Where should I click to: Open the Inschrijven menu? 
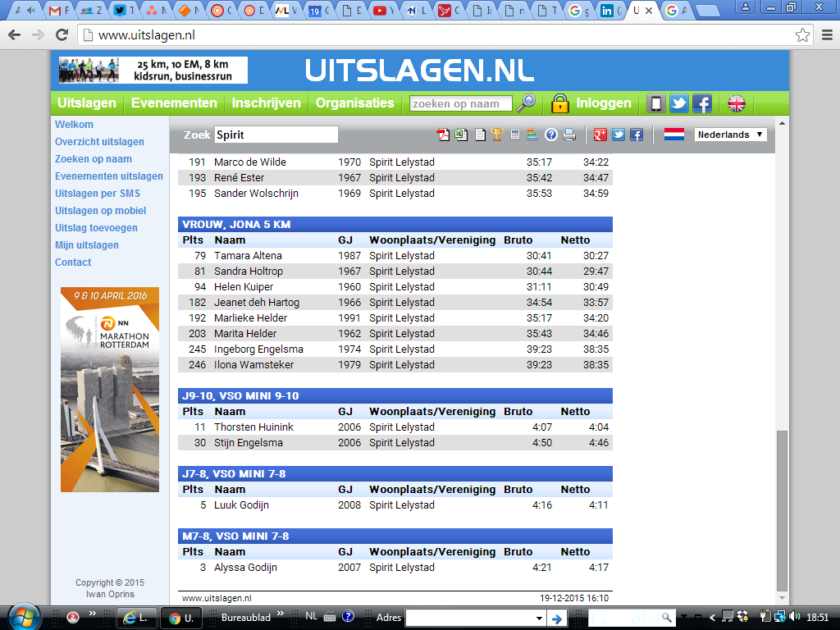click(x=266, y=103)
